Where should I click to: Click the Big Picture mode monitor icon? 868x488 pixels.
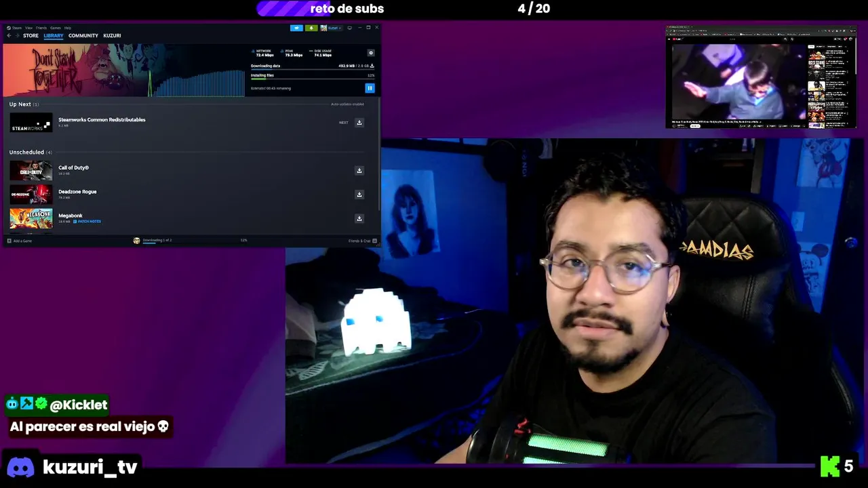(x=349, y=28)
